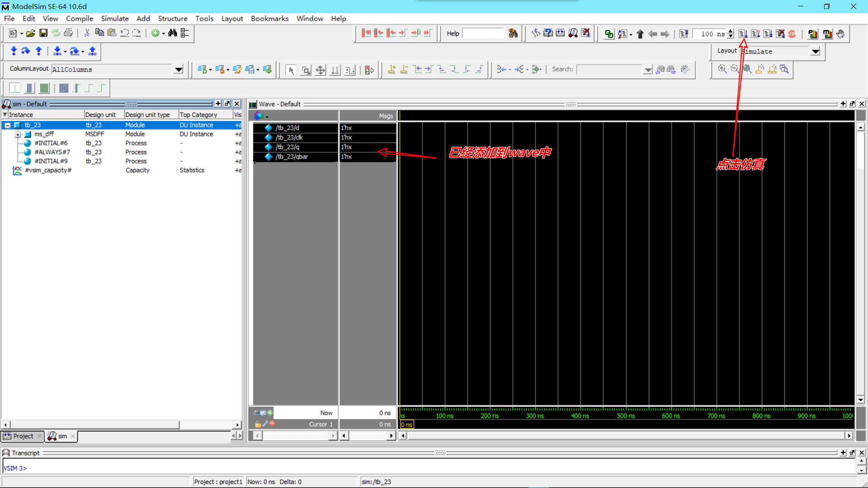The image size is (868, 488).
Task: Collapse the tb_23 tree node
Action: [8, 125]
